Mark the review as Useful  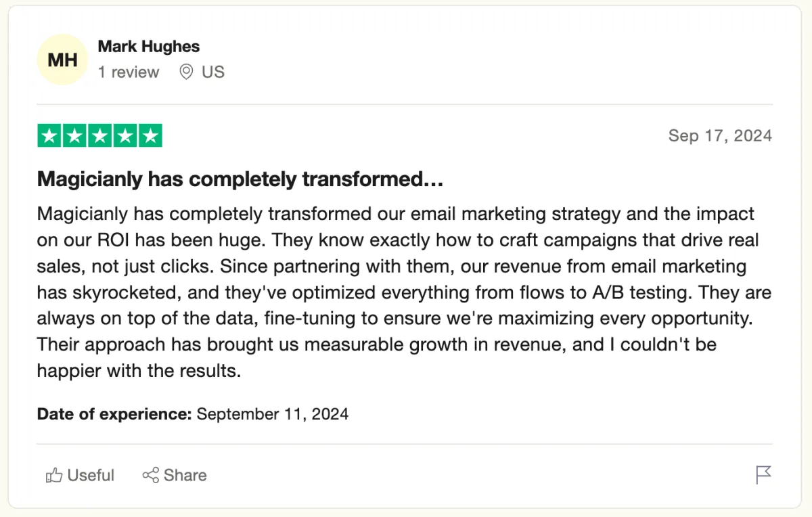point(80,475)
